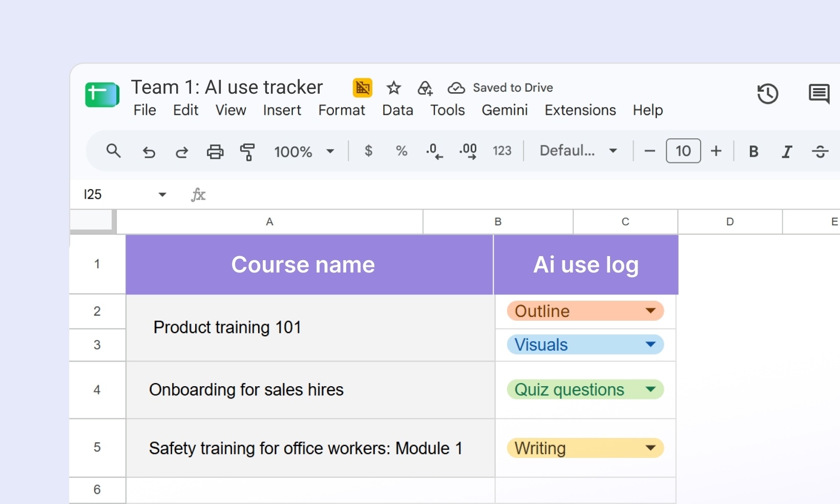Click the yellow sheet badge beside title
The width and height of the screenshot is (840, 504).
(x=363, y=88)
